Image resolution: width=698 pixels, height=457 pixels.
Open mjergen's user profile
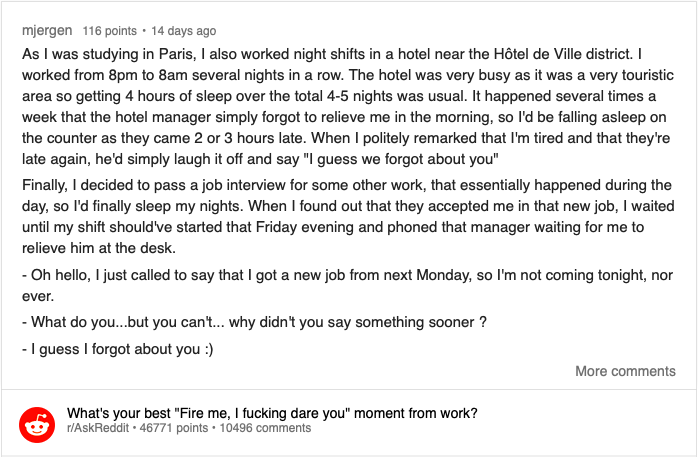coord(46,31)
